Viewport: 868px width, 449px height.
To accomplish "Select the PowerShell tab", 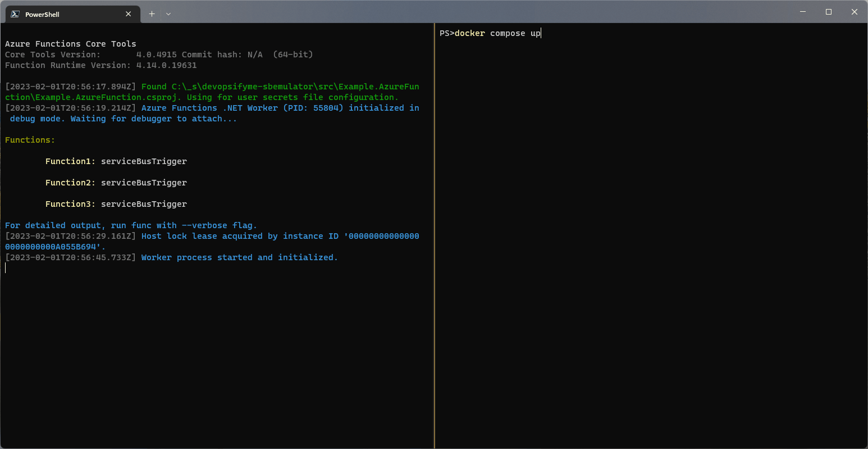I will click(72, 14).
